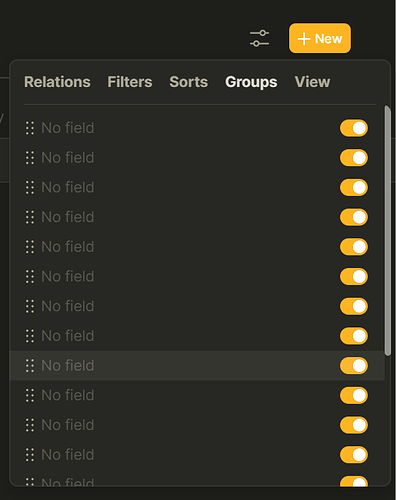Click drag handle of seventh No field row
This screenshot has height=500, width=396.
pyautogui.click(x=30, y=306)
